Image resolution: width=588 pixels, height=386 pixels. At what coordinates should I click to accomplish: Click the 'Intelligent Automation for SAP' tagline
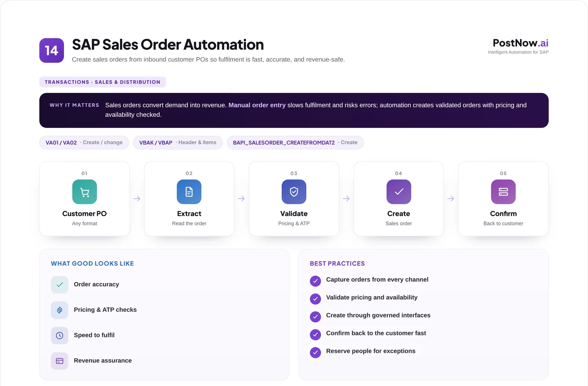point(518,52)
